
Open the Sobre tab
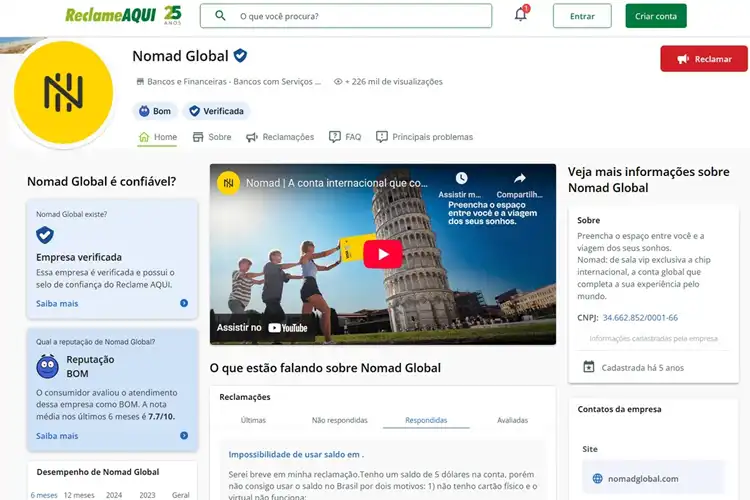tap(212, 137)
